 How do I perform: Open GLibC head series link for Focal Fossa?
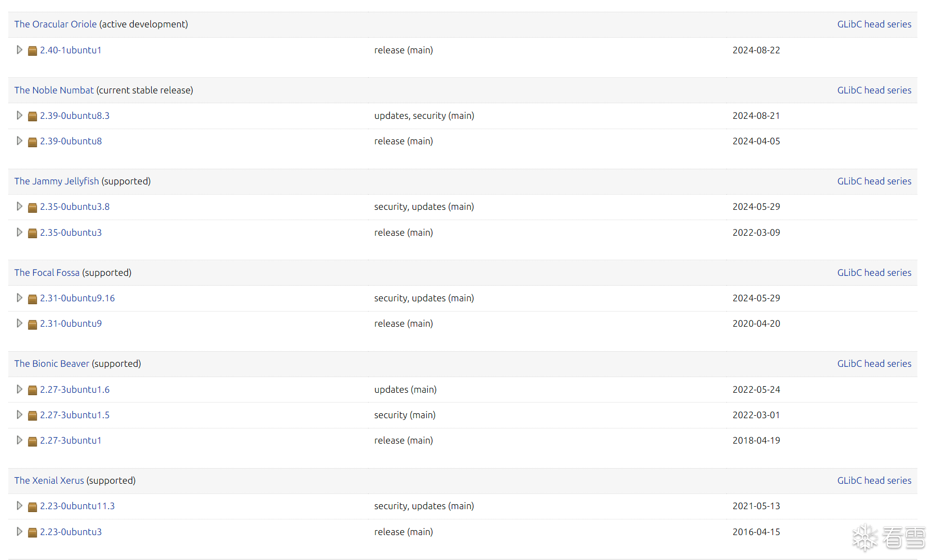tap(874, 272)
